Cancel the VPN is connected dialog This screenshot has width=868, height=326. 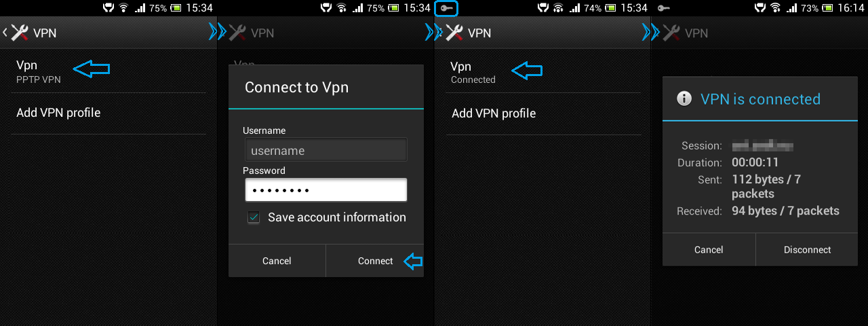[709, 249]
